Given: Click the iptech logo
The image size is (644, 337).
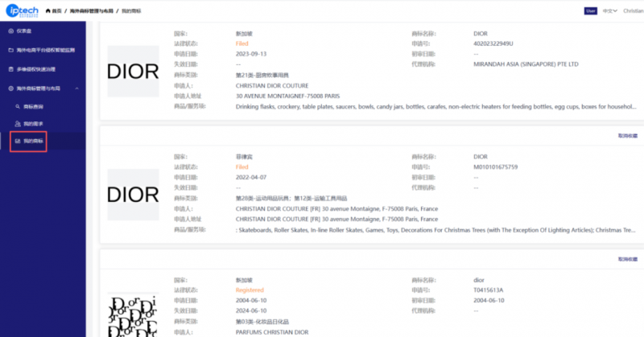Looking at the screenshot, I should point(25,11).
